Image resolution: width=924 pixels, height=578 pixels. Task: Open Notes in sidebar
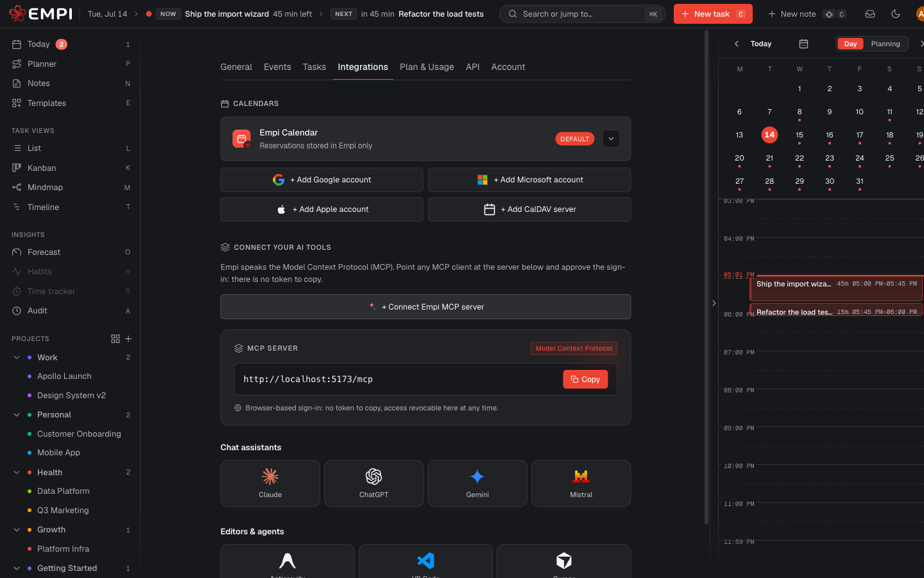pyautogui.click(x=71, y=83)
